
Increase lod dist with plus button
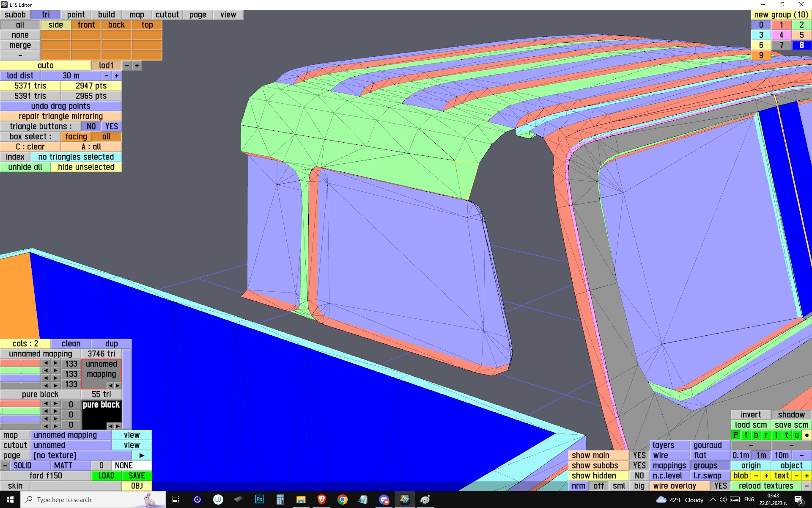click(x=117, y=76)
